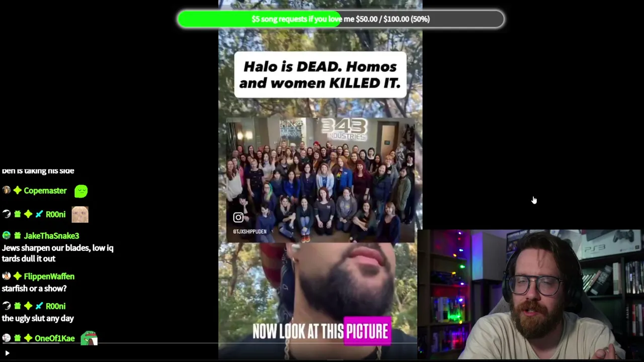The width and height of the screenshot is (644, 362).
Task: Click diamond badge of R00ni below starfish message
Action: click(28, 306)
